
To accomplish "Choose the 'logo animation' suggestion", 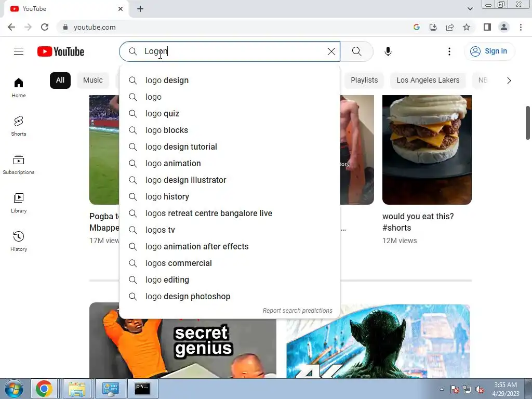I will [230, 164].
